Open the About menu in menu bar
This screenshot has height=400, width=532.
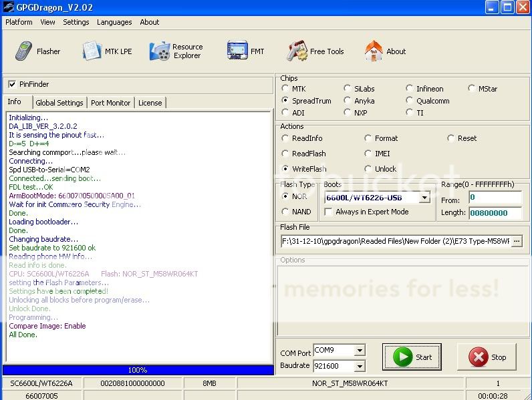pos(149,22)
